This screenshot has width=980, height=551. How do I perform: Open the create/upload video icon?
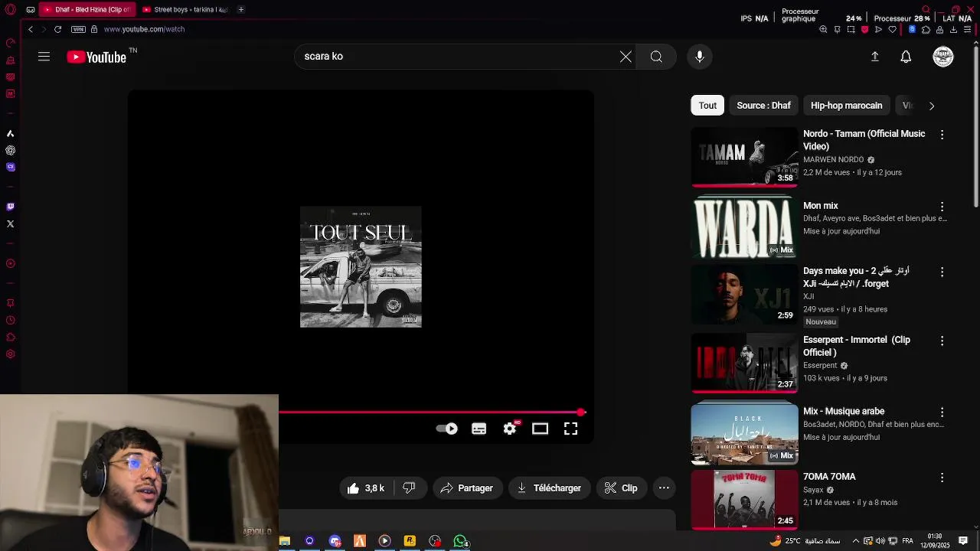(875, 57)
